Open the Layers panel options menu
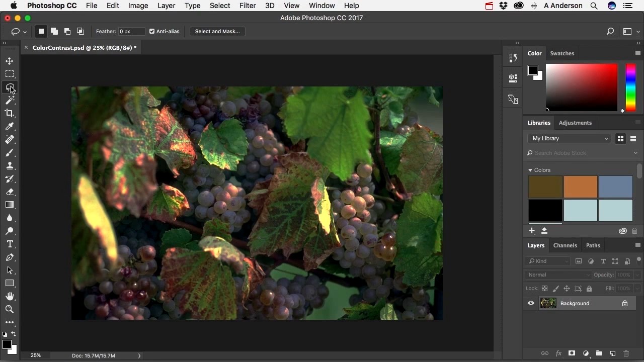Screen dimensions: 644x362 pos(638,245)
